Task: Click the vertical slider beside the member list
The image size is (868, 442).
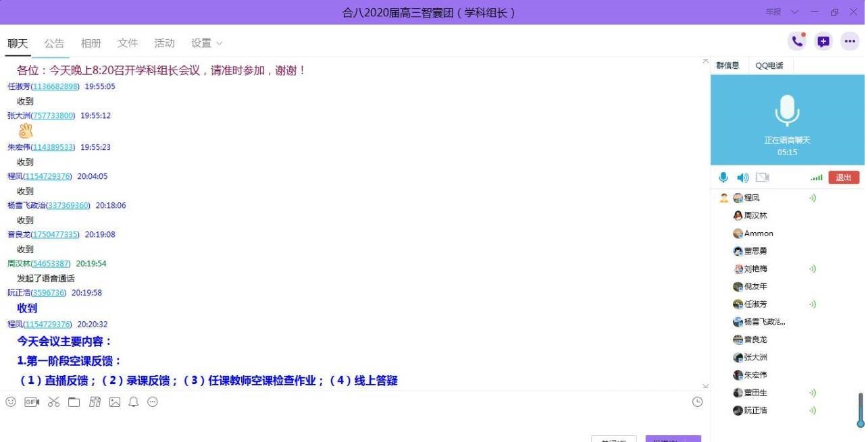Action: pos(861,410)
